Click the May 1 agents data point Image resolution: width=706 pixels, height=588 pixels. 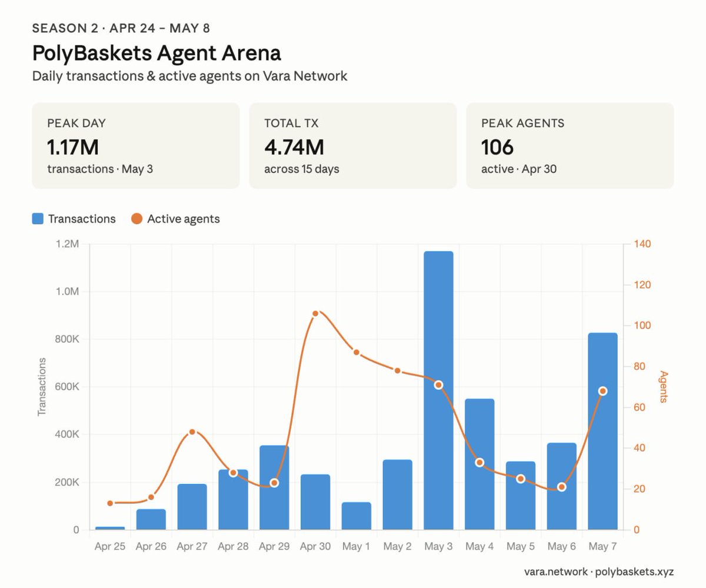coord(357,352)
